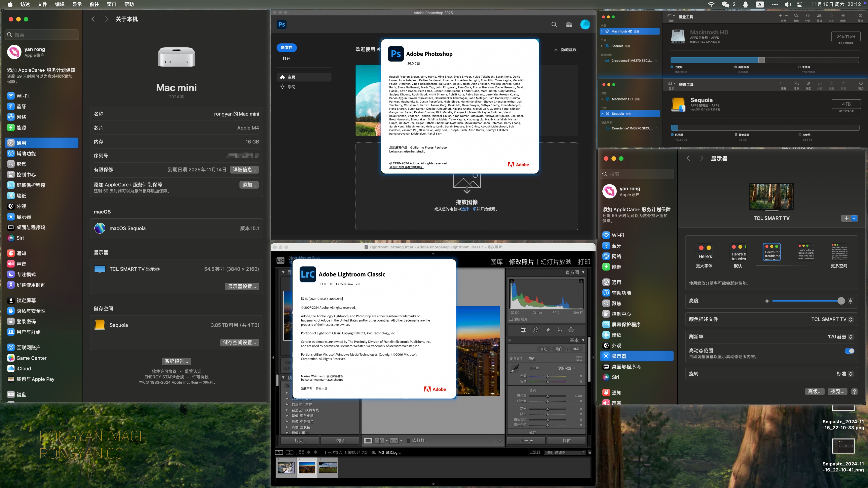The height and width of the screenshot is (488, 868).
Task: Toggle the filter switch at filmstrip right end
Action: click(x=589, y=452)
